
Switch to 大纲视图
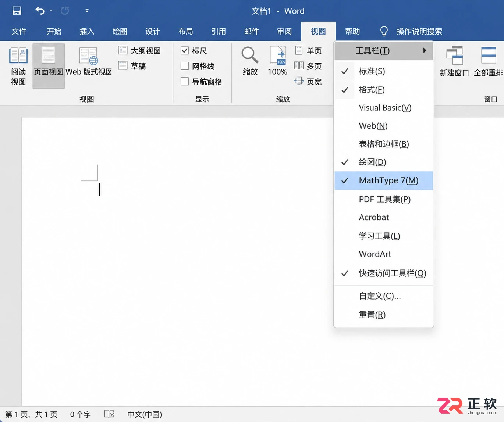pos(140,50)
